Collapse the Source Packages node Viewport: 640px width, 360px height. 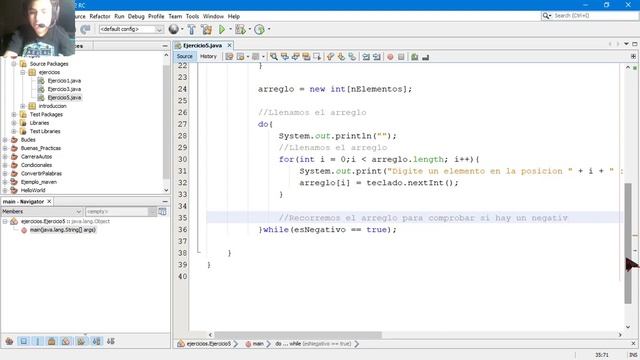(x=14, y=64)
